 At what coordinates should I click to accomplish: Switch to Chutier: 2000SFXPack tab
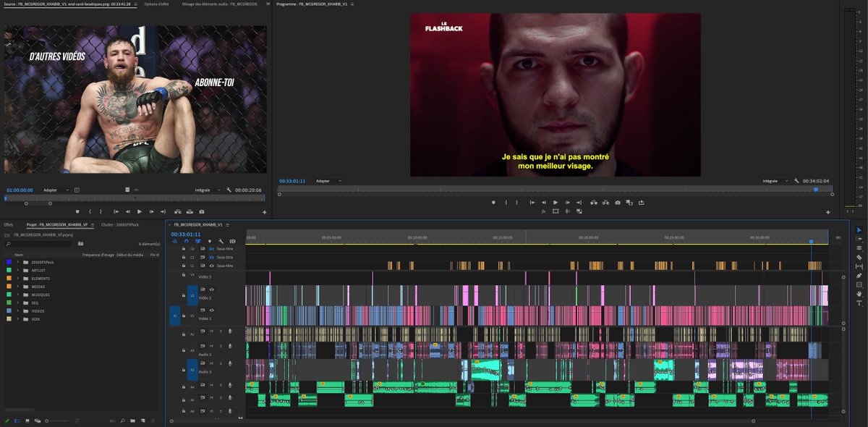(x=120, y=224)
